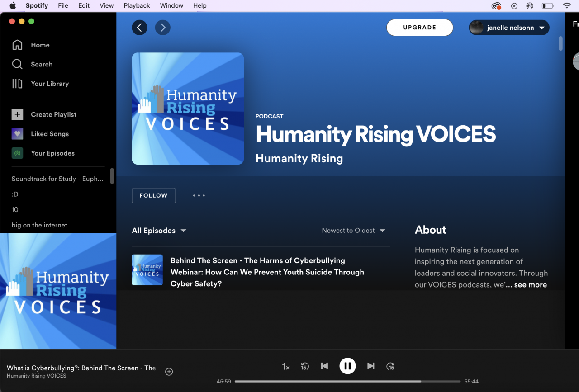Open the File menu
579x392 pixels.
click(x=63, y=5)
